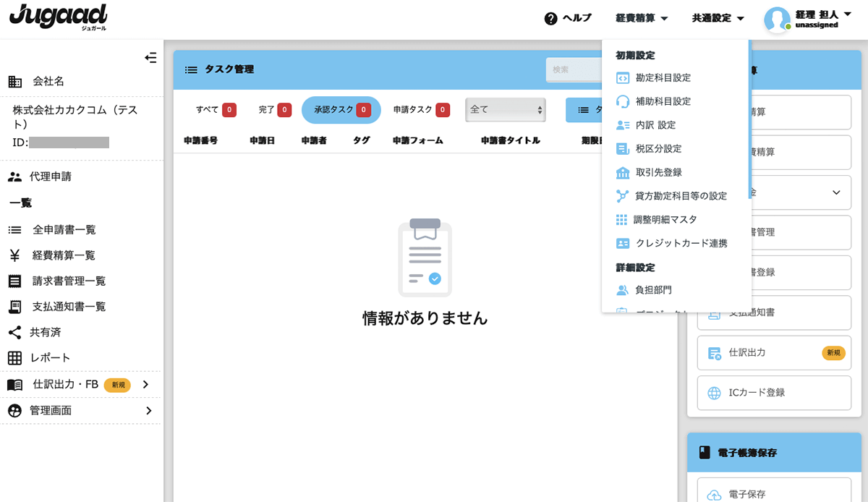Open the 経費精算 top menu
Viewport: 868px width, 502px height.
point(642,18)
